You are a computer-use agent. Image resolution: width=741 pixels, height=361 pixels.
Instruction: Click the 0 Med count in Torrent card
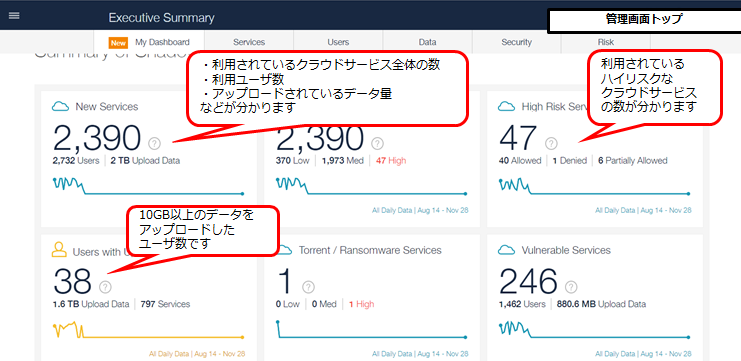(x=324, y=304)
